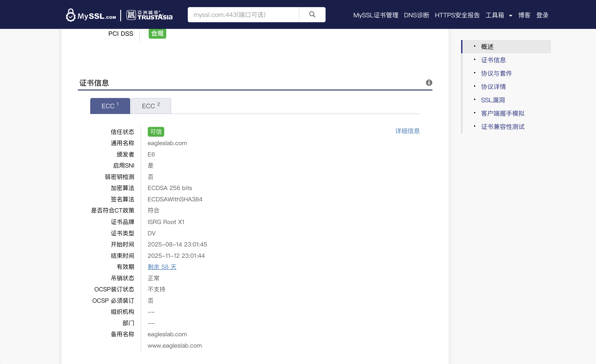This screenshot has height=364, width=596.
Task: Switch to the ECC 1 tab
Action: 110,106
